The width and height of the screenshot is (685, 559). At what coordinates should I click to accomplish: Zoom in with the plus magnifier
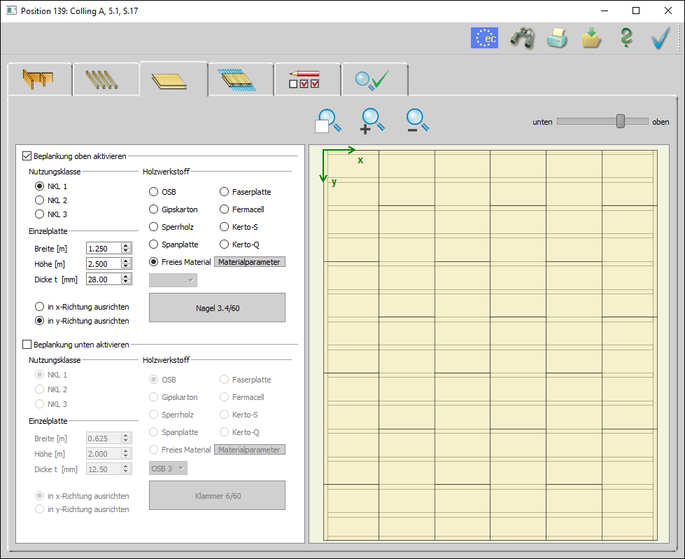pos(372,121)
